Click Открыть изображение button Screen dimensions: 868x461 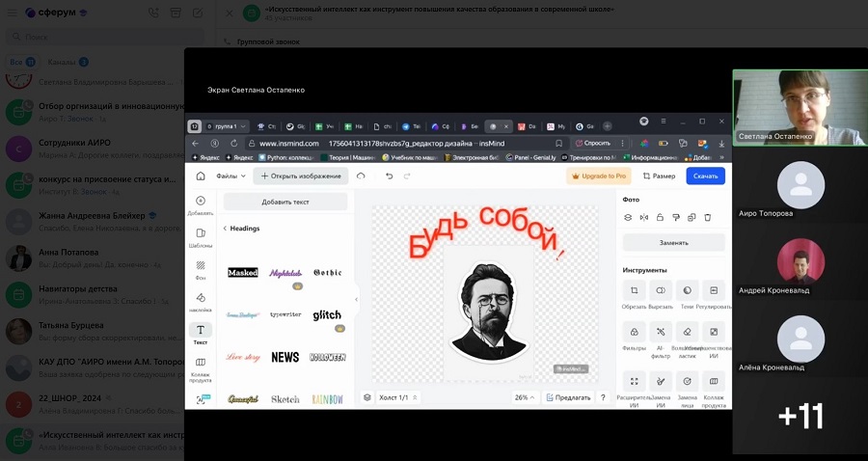pos(301,176)
